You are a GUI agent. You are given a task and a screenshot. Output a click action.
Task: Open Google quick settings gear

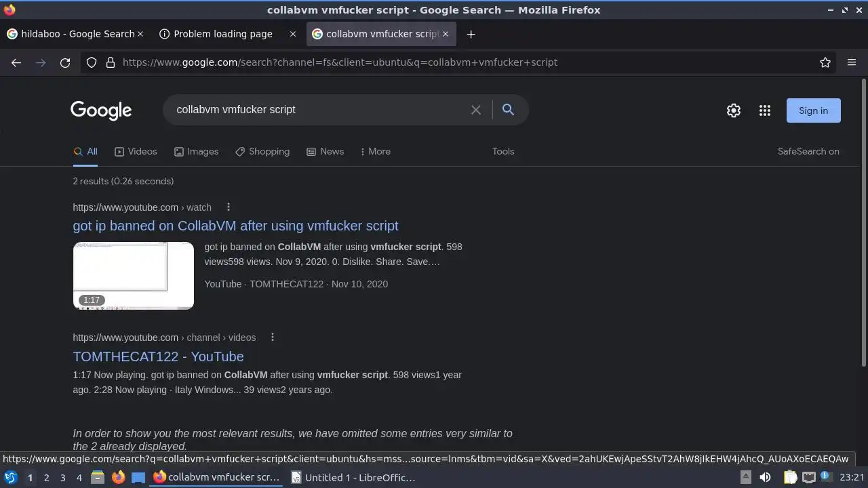(x=734, y=110)
